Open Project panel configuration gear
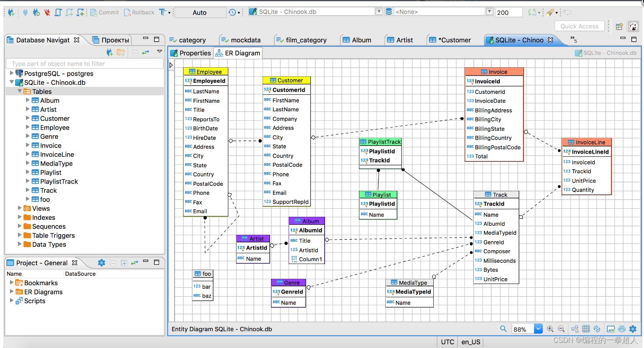Image resolution: width=644 pixels, height=348 pixels. 102,263
